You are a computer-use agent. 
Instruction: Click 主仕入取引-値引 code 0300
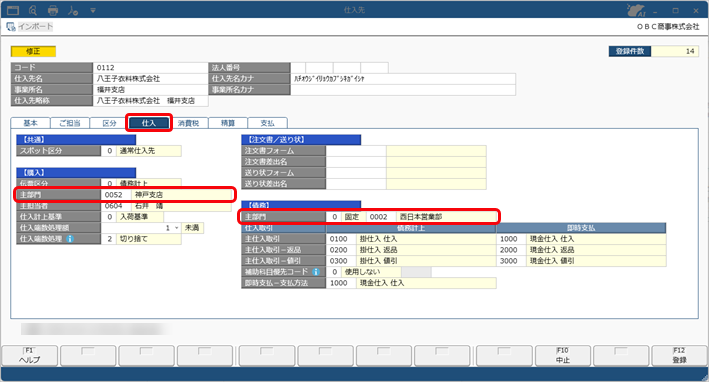341,261
